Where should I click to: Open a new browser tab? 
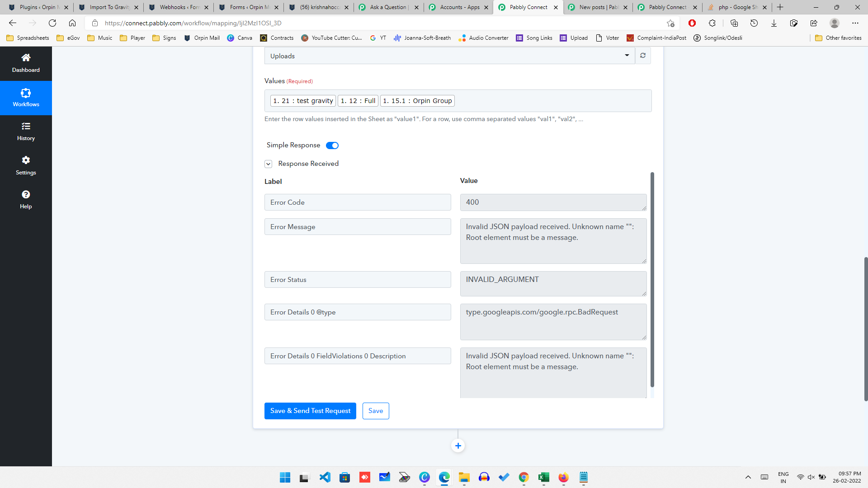pyautogui.click(x=780, y=7)
